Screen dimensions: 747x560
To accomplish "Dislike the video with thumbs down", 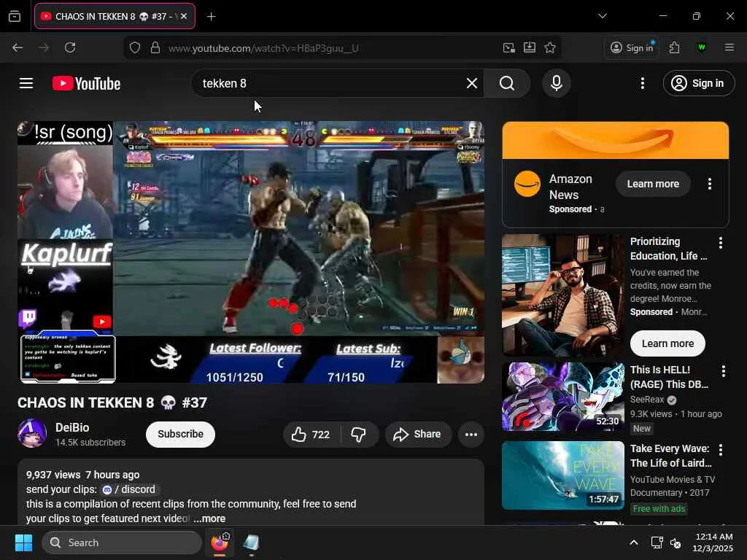I will pos(359,435).
